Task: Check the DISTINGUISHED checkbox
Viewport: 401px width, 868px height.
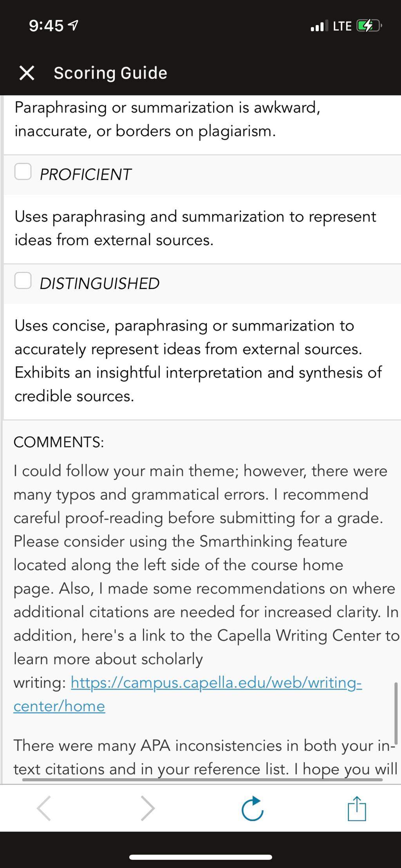Action: [x=23, y=280]
